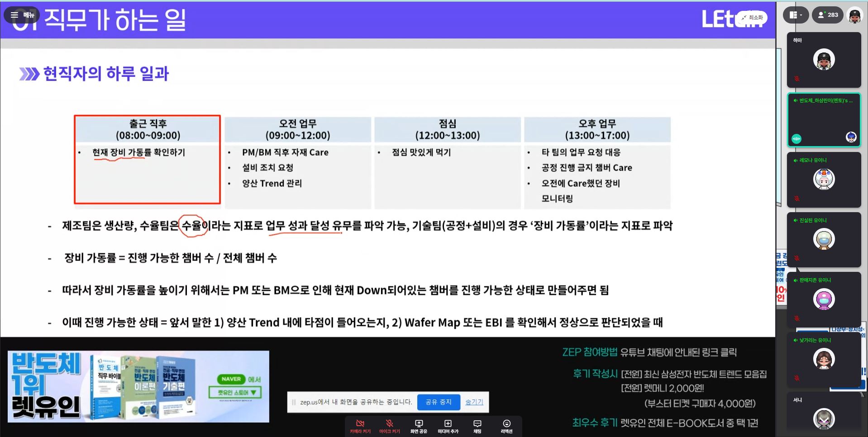Click the blue-haired avatar in the mentor tile
This screenshot has height=437, width=868.
[851, 137]
